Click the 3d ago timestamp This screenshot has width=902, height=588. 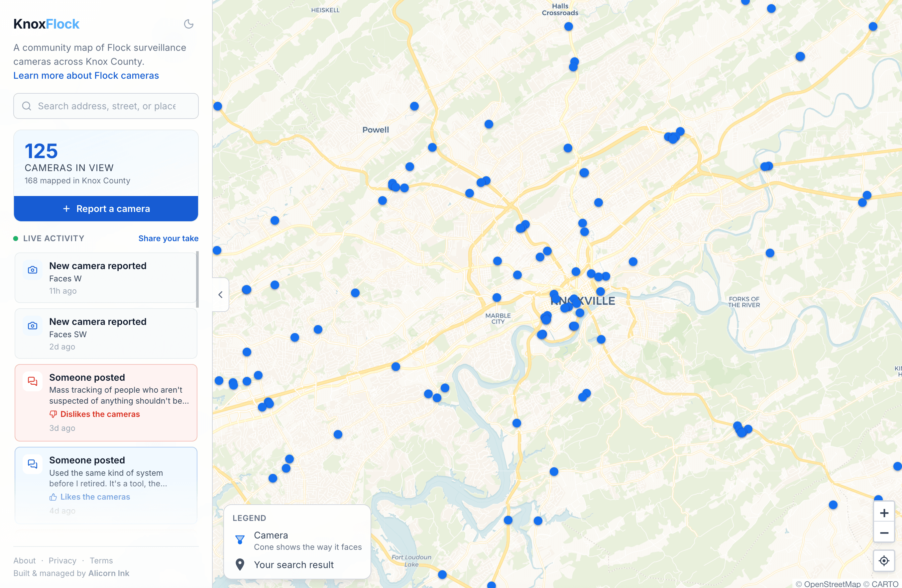(x=62, y=428)
